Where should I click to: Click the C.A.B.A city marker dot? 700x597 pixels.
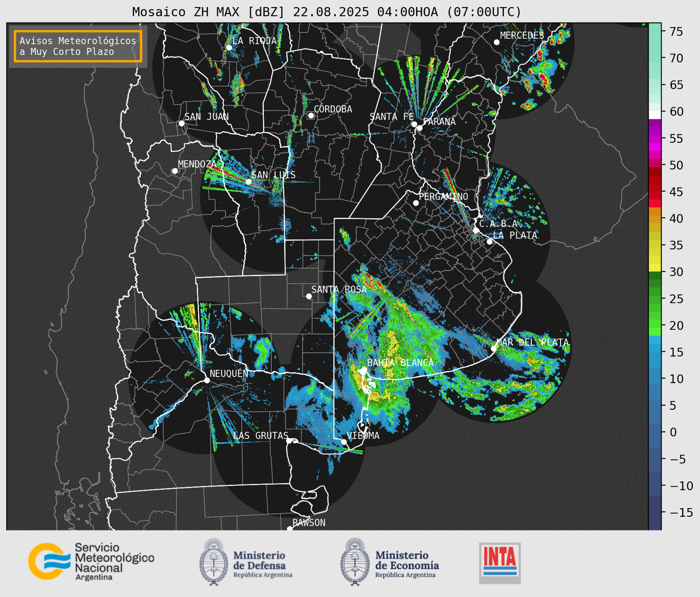coord(476,230)
